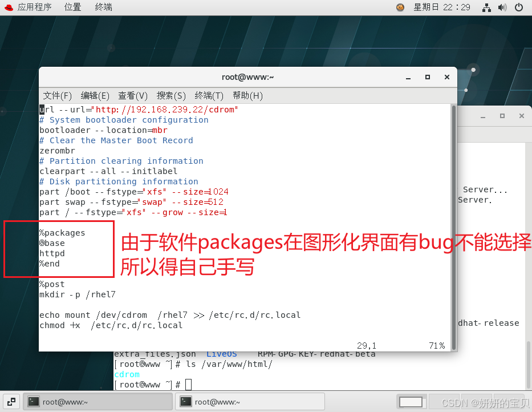Click the 'echo mount /dev/cdrom' line

[170, 315]
